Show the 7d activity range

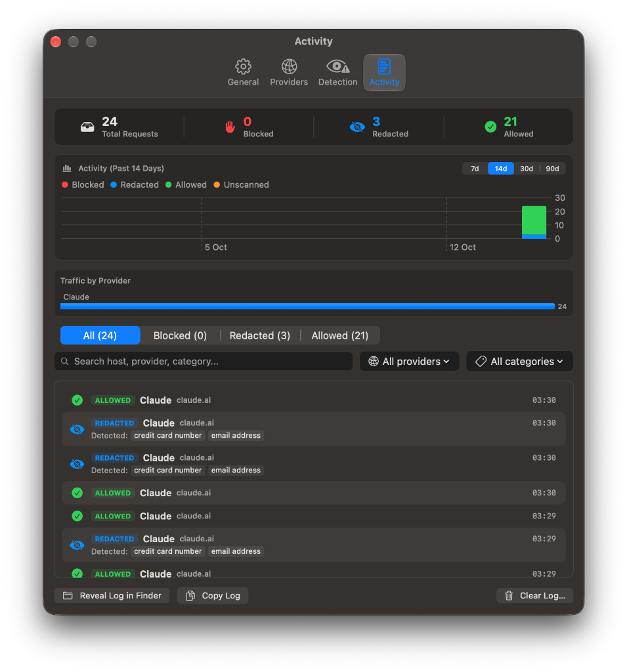click(x=475, y=169)
